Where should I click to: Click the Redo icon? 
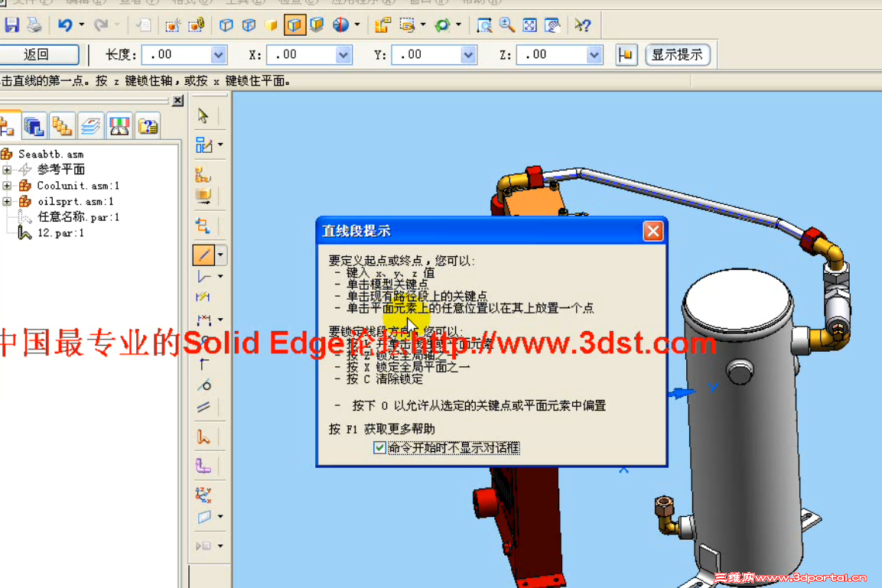(x=101, y=24)
